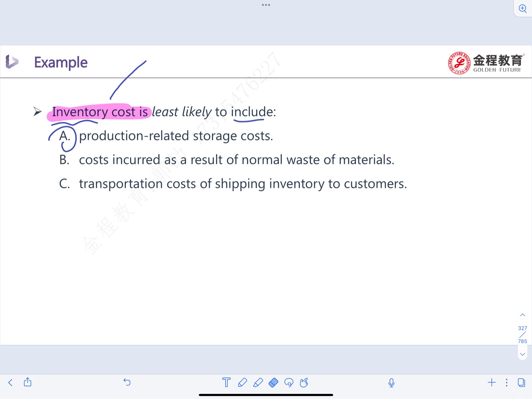Image resolution: width=532 pixels, height=399 pixels.
Task: Tap the page number indicator 327/785
Action: coord(522,335)
